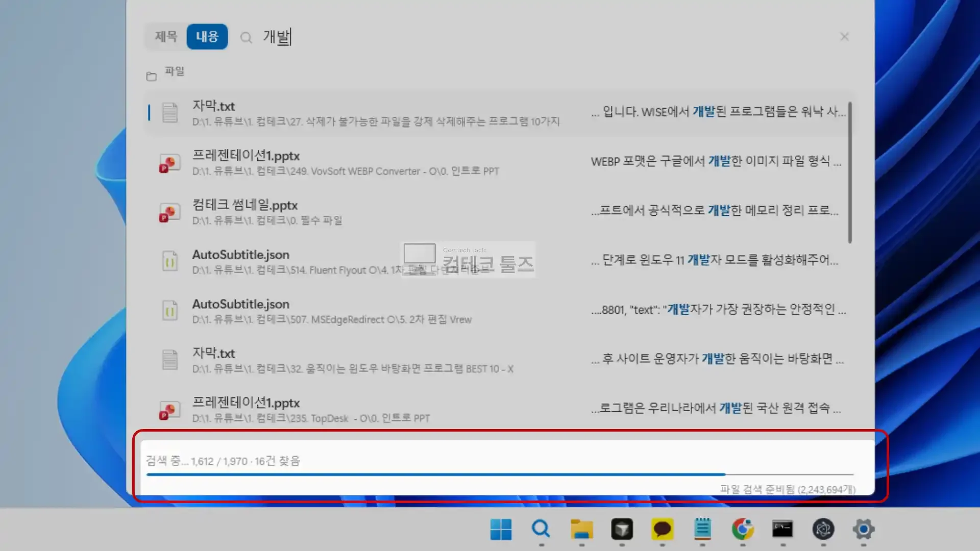
Task: Click JSON icon of MSEdgeRedirect AutoSubtitle.json
Action: click(x=170, y=310)
